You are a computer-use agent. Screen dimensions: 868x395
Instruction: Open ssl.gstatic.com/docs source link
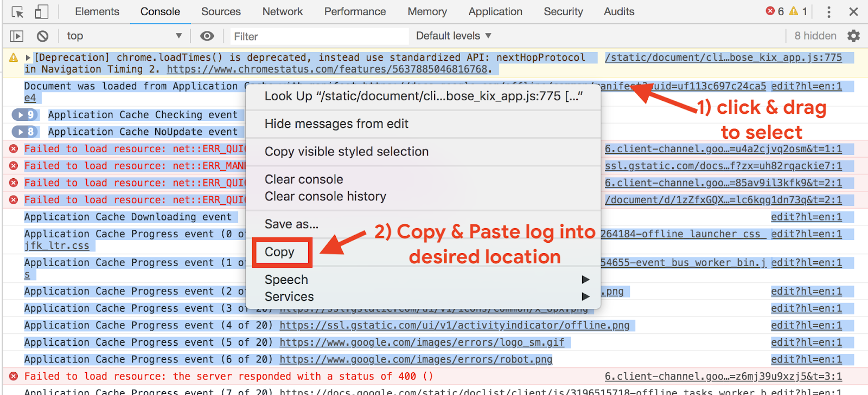[724, 166]
